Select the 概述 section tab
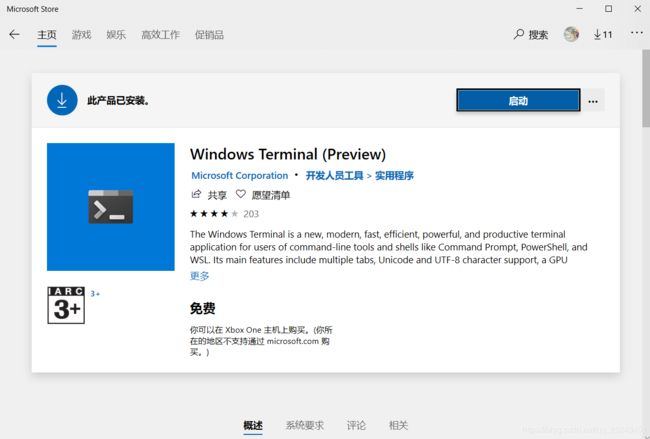The width and height of the screenshot is (650, 439). pos(253,425)
